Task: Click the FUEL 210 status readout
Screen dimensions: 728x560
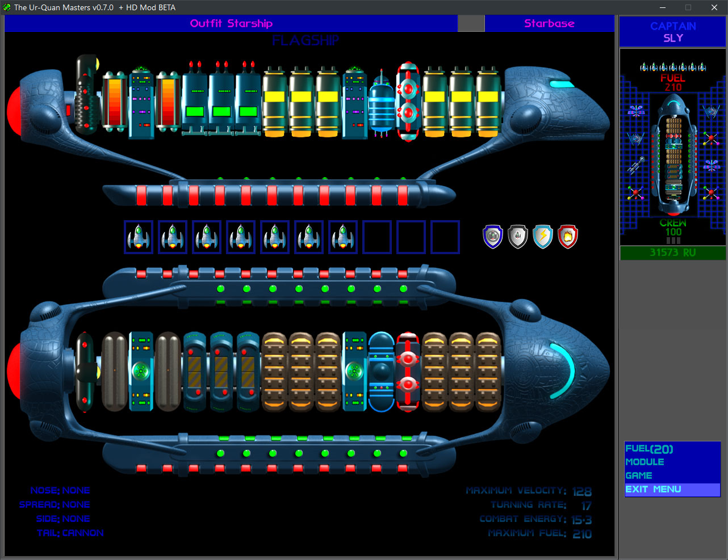Action: [x=673, y=82]
